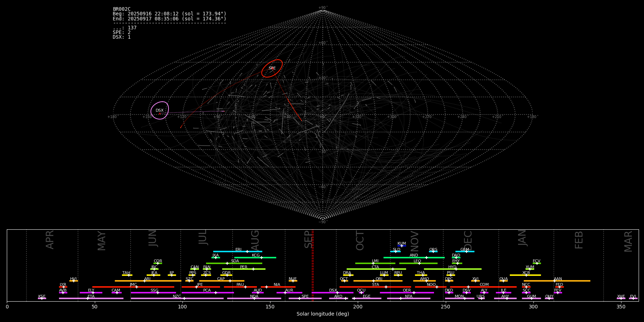Image resolution: width=644 pixels, height=322 pixels.
Task: Click the 'DSX: 1' count in the header
Action: pos(122,37)
